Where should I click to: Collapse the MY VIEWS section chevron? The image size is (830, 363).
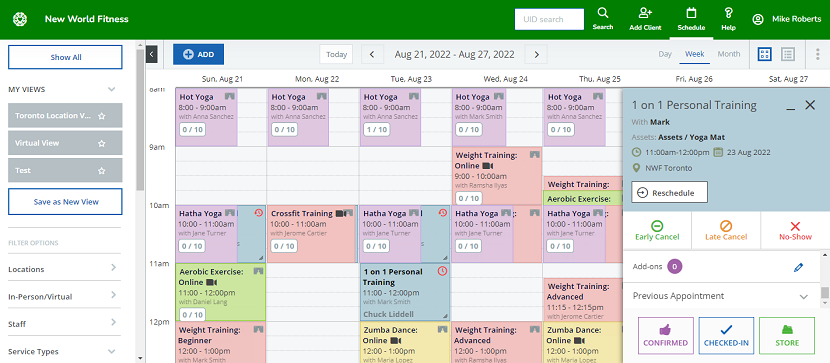[111, 89]
